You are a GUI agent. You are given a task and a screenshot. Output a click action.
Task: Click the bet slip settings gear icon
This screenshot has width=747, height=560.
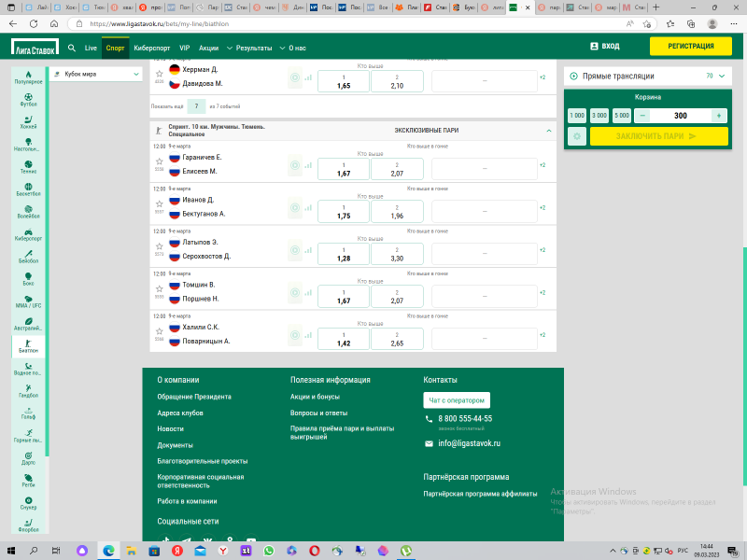coord(578,136)
